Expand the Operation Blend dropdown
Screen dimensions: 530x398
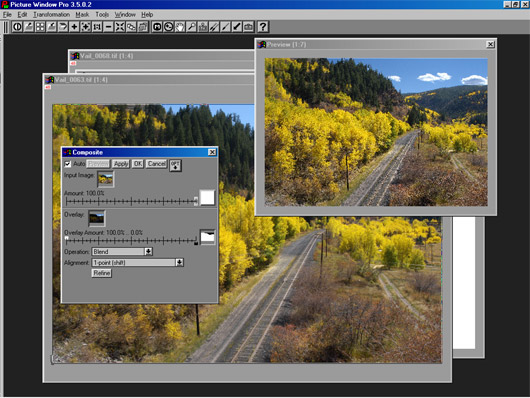coord(148,252)
